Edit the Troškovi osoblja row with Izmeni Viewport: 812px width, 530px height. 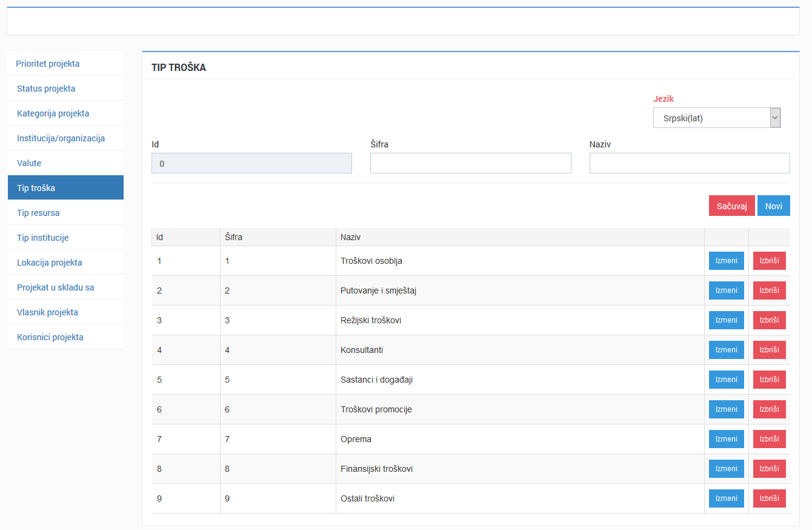(x=726, y=261)
